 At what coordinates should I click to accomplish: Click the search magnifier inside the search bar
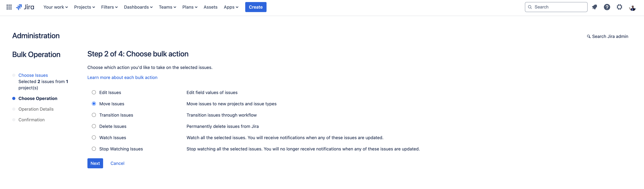[530, 7]
